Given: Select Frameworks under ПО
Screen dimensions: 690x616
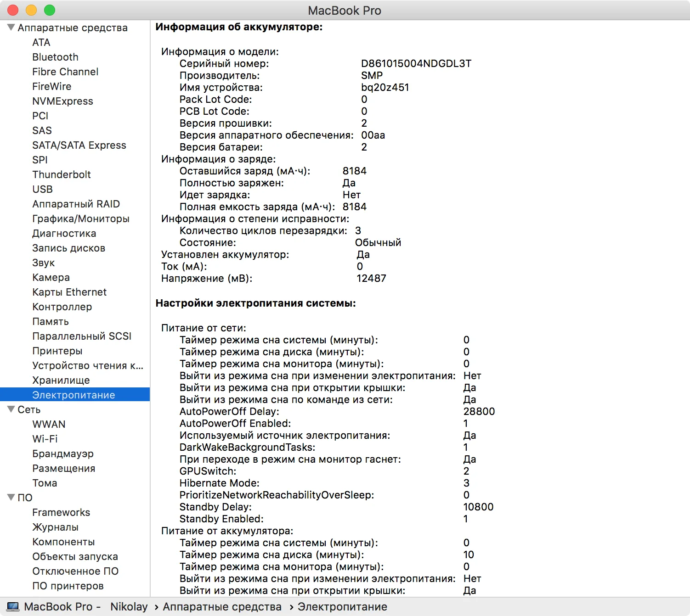Looking at the screenshot, I should [61, 512].
